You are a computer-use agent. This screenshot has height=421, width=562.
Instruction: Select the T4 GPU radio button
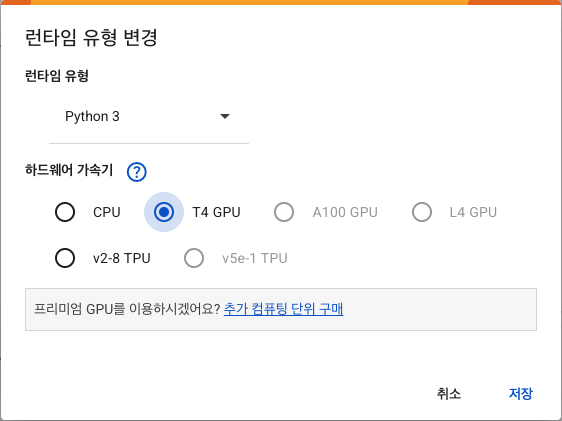[164, 212]
